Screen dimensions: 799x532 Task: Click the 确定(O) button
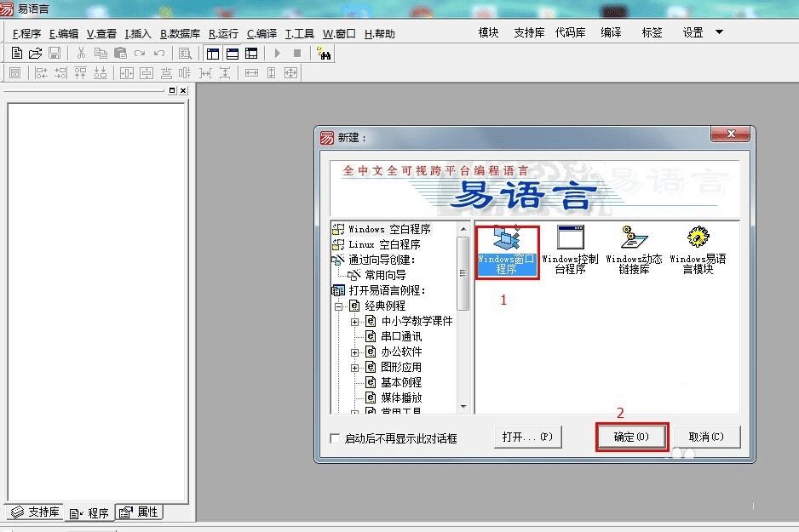[x=631, y=437]
